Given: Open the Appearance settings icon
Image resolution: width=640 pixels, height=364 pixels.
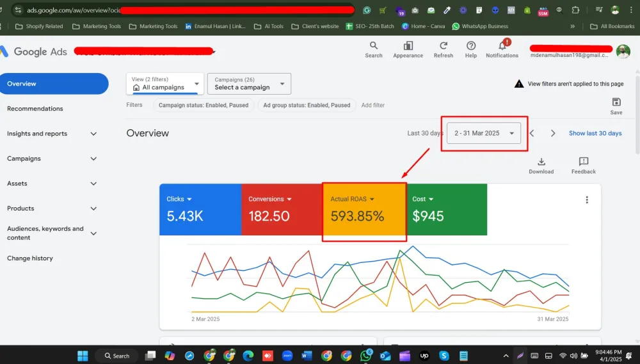Looking at the screenshot, I should (x=408, y=45).
